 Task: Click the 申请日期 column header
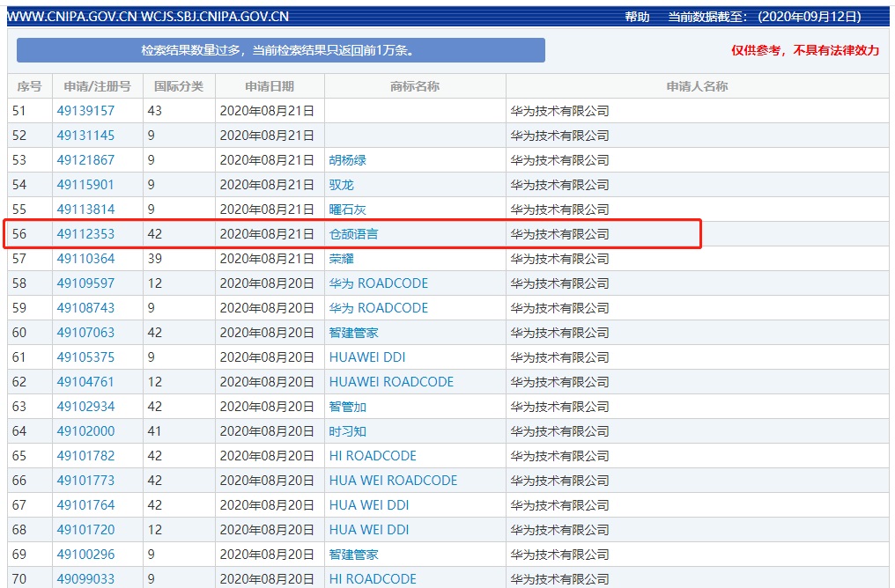[x=269, y=86]
